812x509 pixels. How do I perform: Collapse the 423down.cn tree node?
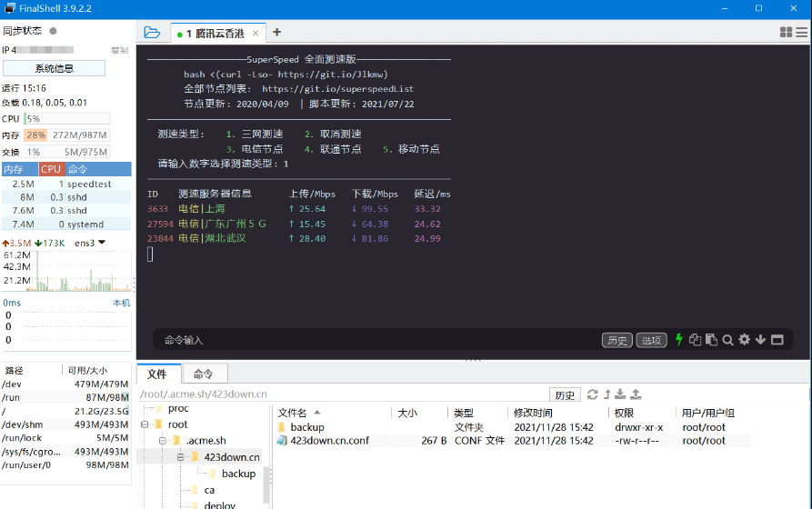click(180, 457)
